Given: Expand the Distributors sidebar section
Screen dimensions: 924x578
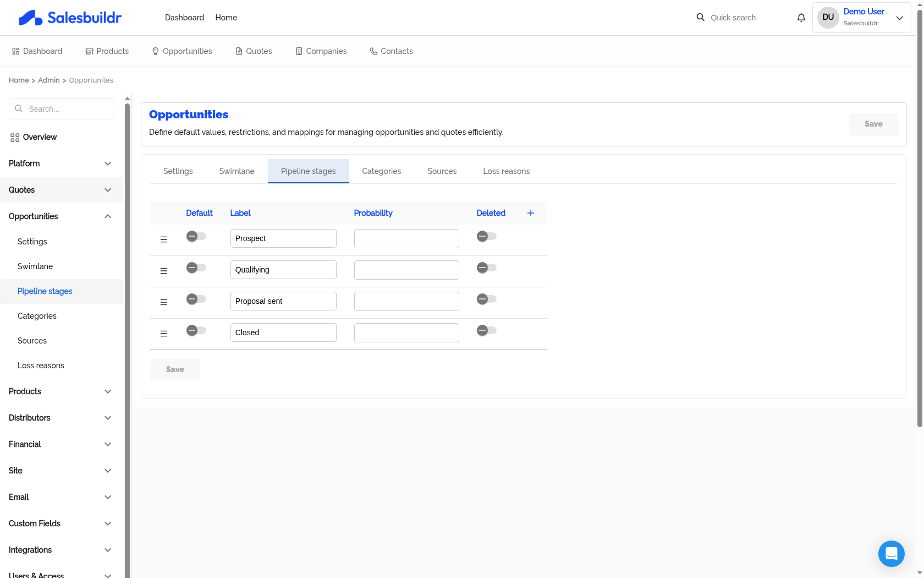Looking at the screenshot, I should (61, 418).
